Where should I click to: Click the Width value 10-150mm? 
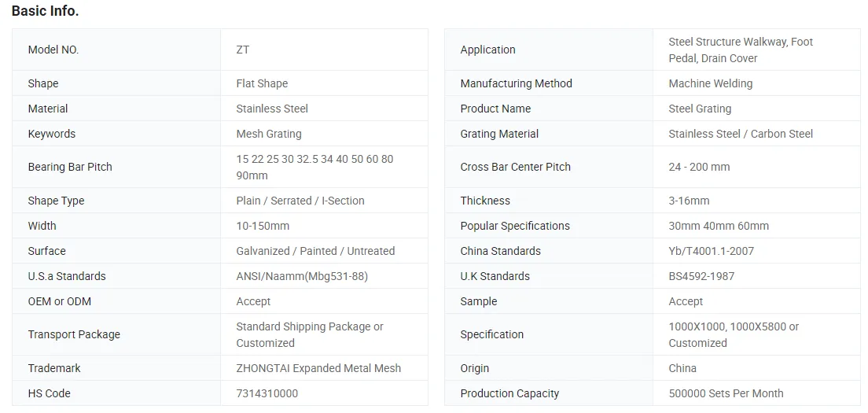point(263,226)
